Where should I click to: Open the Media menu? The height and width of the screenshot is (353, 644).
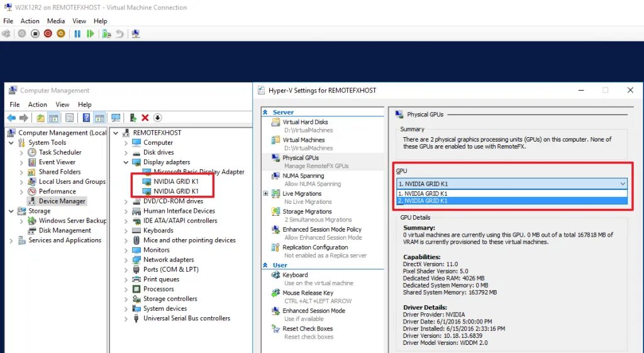(56, 21)
